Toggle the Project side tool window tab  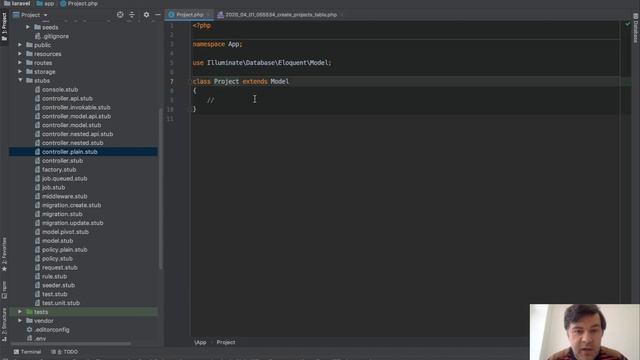point(4,26)
